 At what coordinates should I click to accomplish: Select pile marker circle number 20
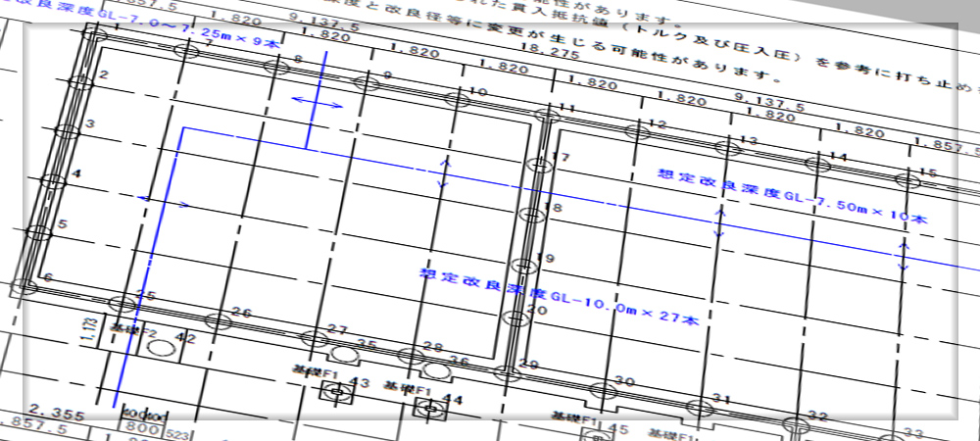516,319
